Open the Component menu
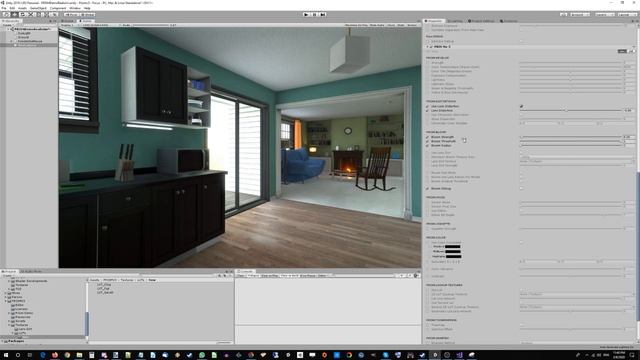This screenshot has height=360, width=640. 58,8
